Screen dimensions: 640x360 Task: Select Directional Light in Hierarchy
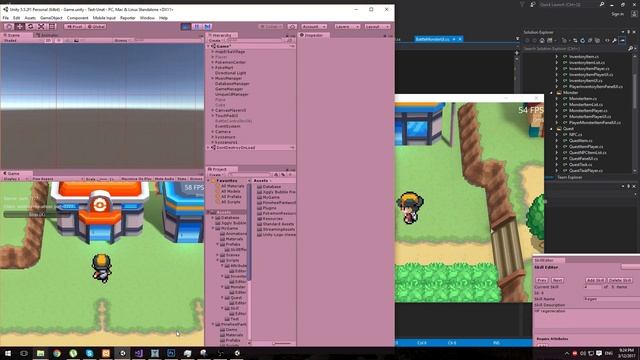pos(230,73)
